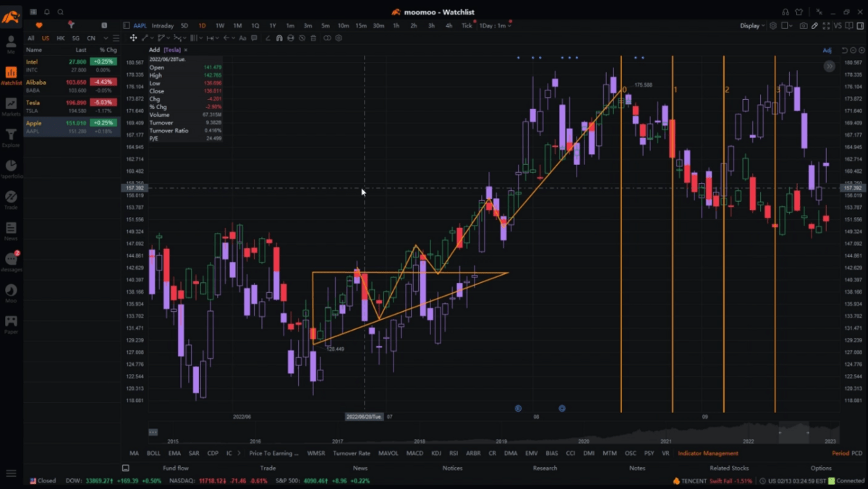Delete drawings with the trash icon

click(x=313, y=38)
